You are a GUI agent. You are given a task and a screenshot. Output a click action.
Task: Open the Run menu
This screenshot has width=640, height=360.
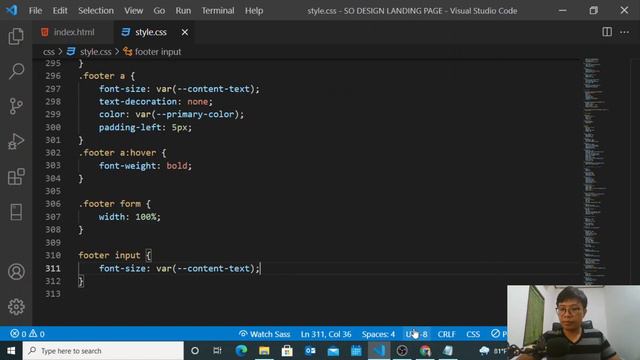click(x=183, y=11)
